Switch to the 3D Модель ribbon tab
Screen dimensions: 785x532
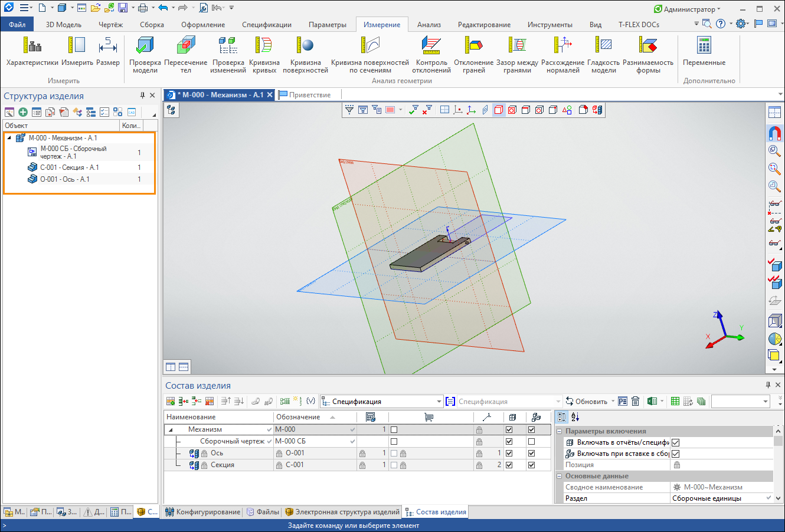64,24
